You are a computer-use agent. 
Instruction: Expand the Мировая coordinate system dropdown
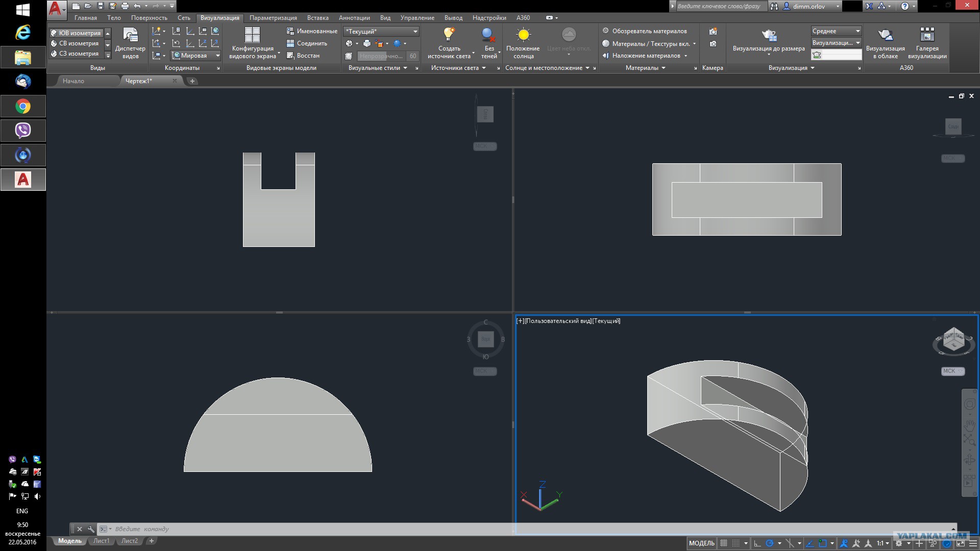coord(217,56)
